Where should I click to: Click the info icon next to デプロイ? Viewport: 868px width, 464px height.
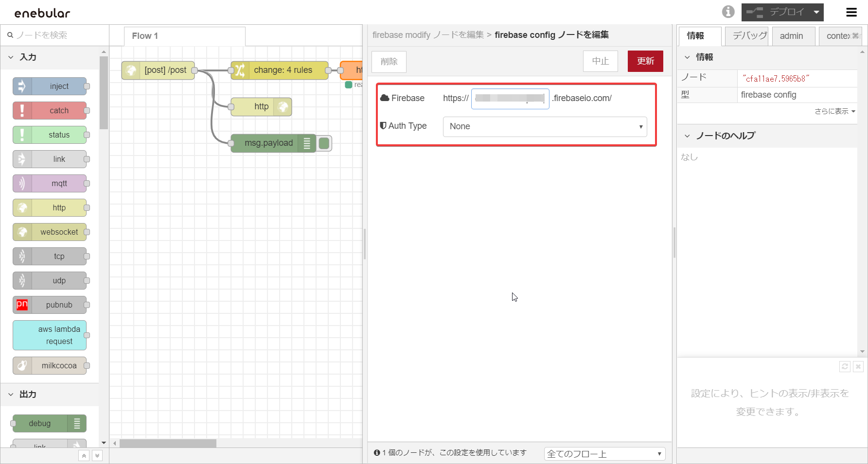tap(728, 12)
